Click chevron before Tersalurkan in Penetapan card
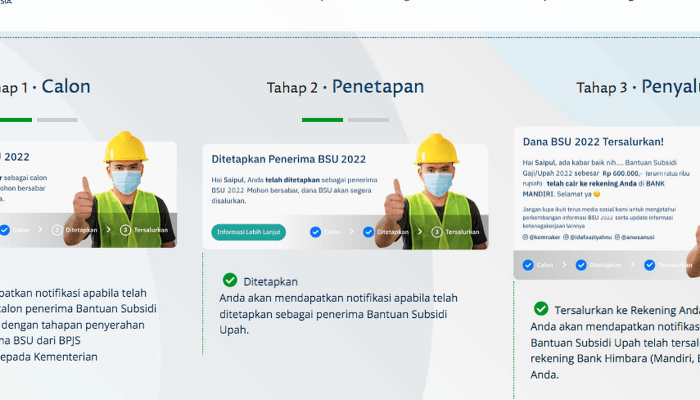Image resolution: width=700 pixels, height=400 pixels. coord(420,232)
